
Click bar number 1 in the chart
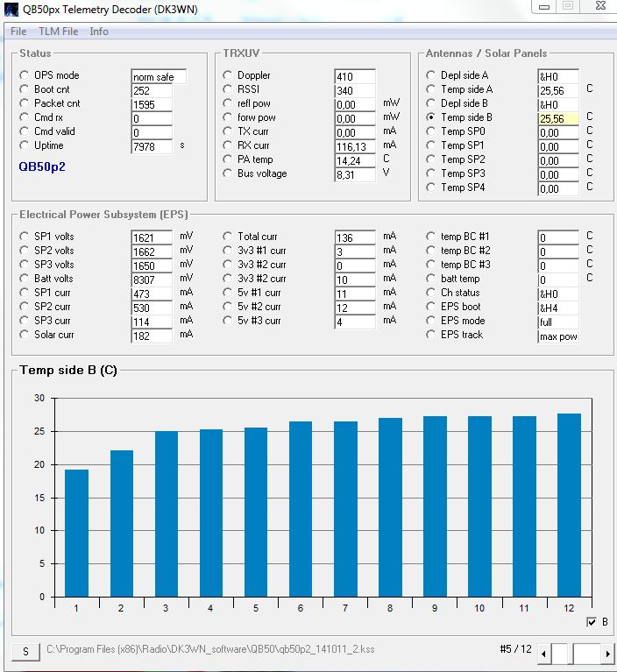tap(77, 534)
